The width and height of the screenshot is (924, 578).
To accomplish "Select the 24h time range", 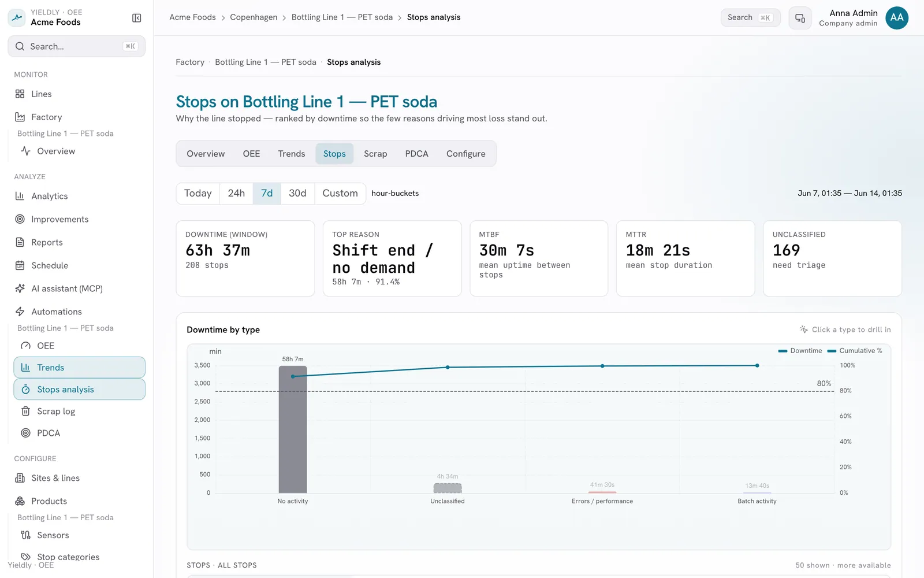I will tap(236, 193).
